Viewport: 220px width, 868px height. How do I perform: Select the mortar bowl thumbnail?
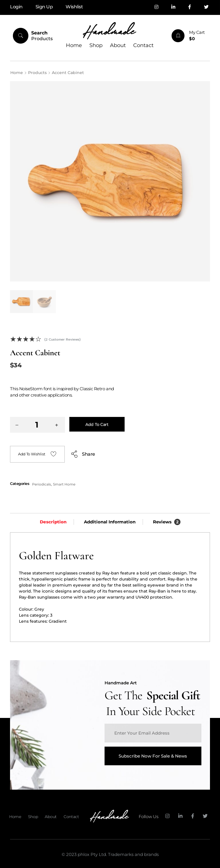tap(44, 301)
